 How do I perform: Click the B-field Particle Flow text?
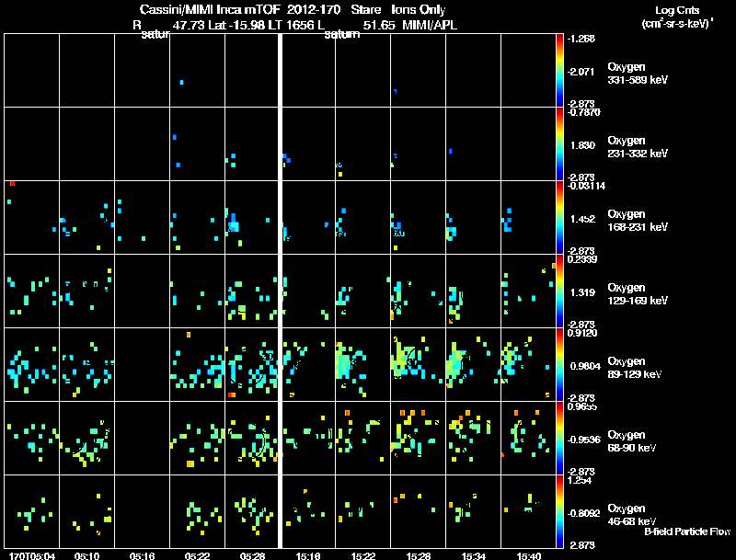[687, 531]
